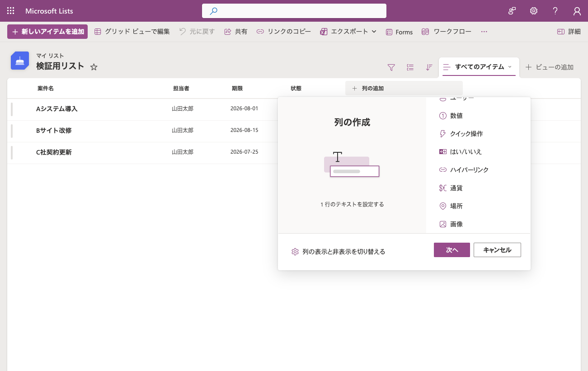The width and height of the screenshot is (588, 371).
Task: Select the C社契約更新 item
Action: [x=54, y=152]
